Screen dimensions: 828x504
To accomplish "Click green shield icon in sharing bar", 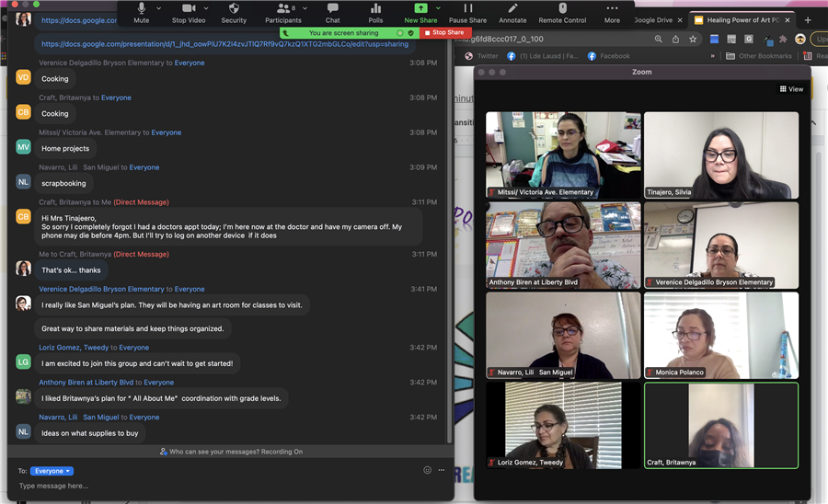I will click(411, 33).
